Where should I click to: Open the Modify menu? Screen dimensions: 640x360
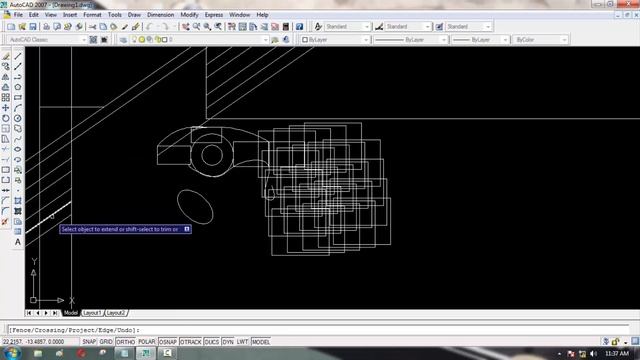189,15
